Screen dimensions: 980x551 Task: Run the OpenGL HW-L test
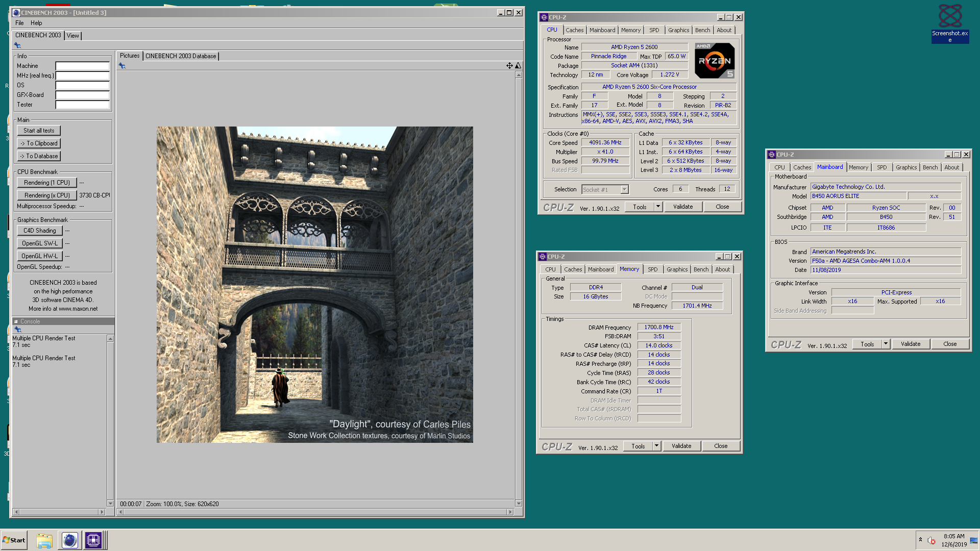coord(40,256)
